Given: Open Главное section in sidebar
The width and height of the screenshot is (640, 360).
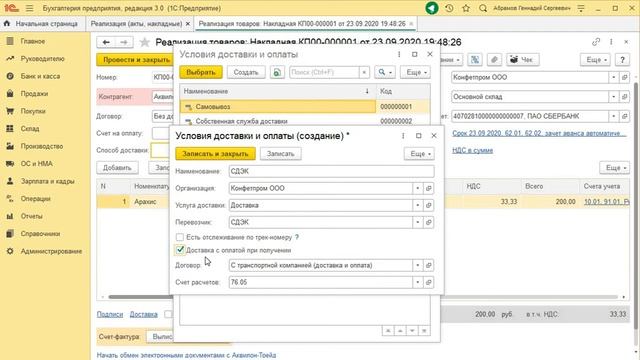Looking at the screenshot, I should coord(33,41).
